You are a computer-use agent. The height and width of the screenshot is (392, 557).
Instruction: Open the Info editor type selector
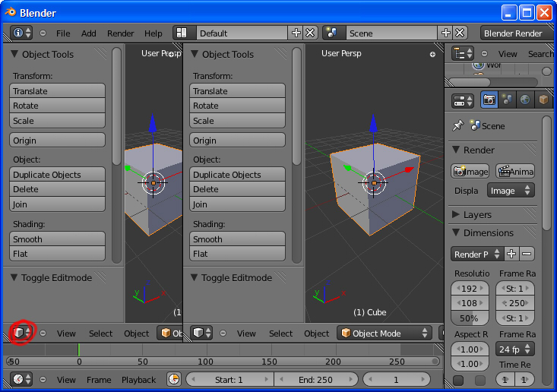point(22,33)
